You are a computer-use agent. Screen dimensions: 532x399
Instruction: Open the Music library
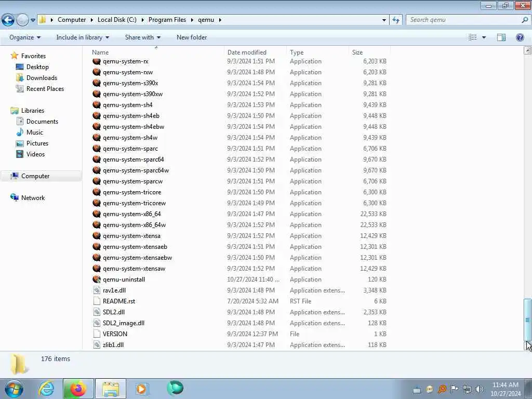[35, 132]
